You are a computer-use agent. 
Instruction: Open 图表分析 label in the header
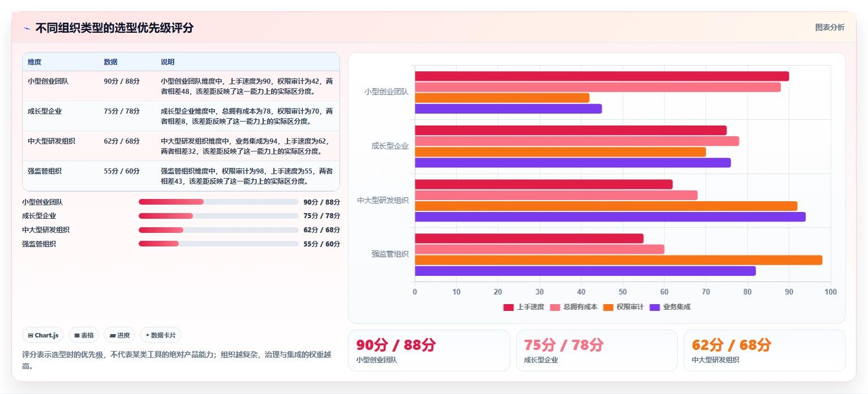(830, 27)
